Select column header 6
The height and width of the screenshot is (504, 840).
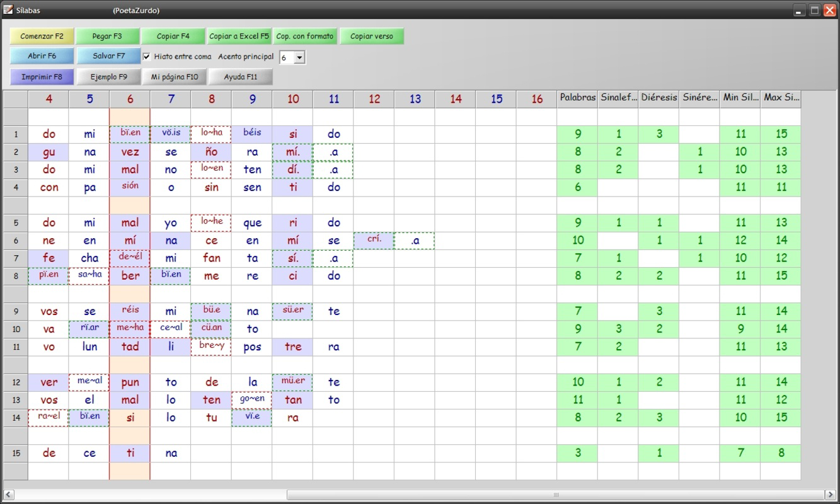[x=130, y=99]
